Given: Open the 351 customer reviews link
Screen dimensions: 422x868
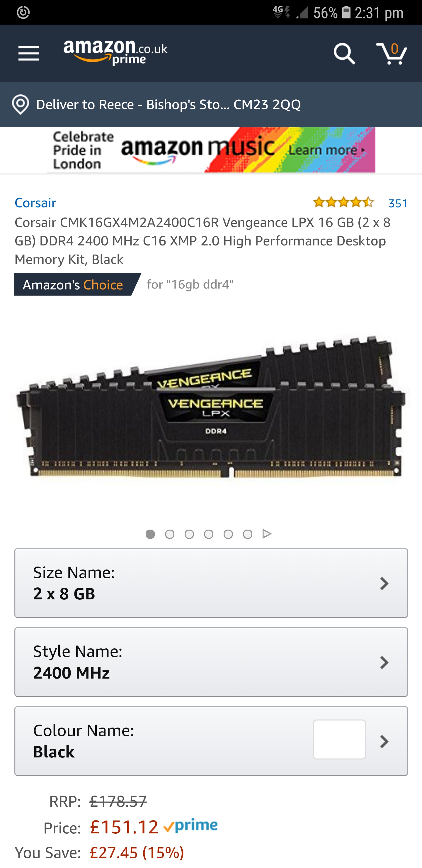Looking at the screenshot, I should click(398, 203).
